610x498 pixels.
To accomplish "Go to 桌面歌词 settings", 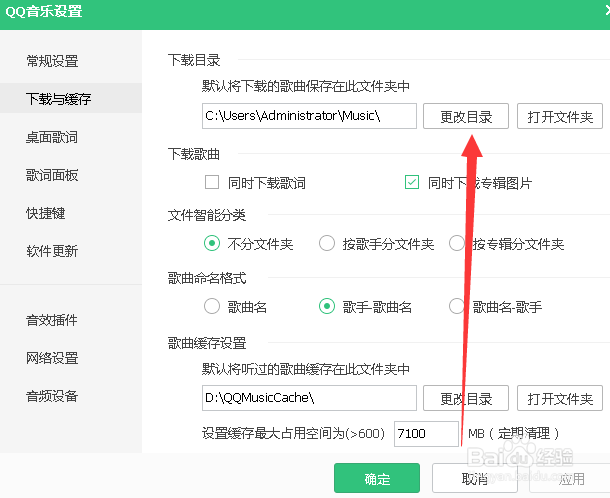I will coord(52,137).
